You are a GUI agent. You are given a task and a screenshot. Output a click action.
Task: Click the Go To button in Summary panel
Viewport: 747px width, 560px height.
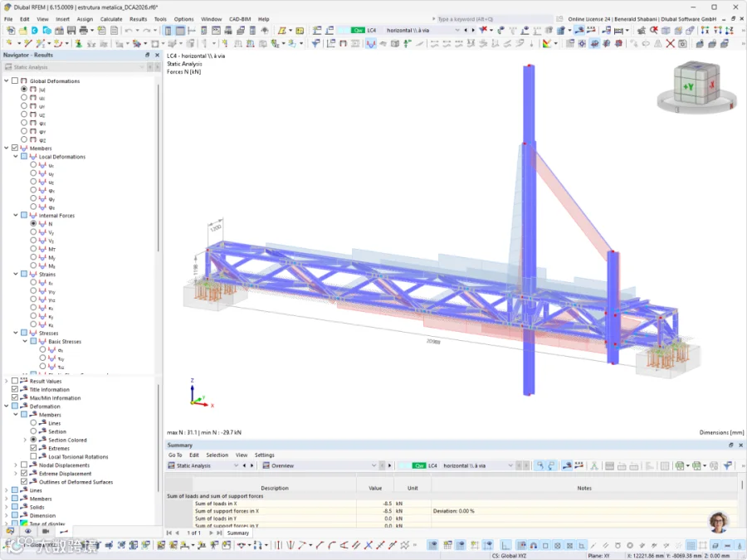pos(175,455)
